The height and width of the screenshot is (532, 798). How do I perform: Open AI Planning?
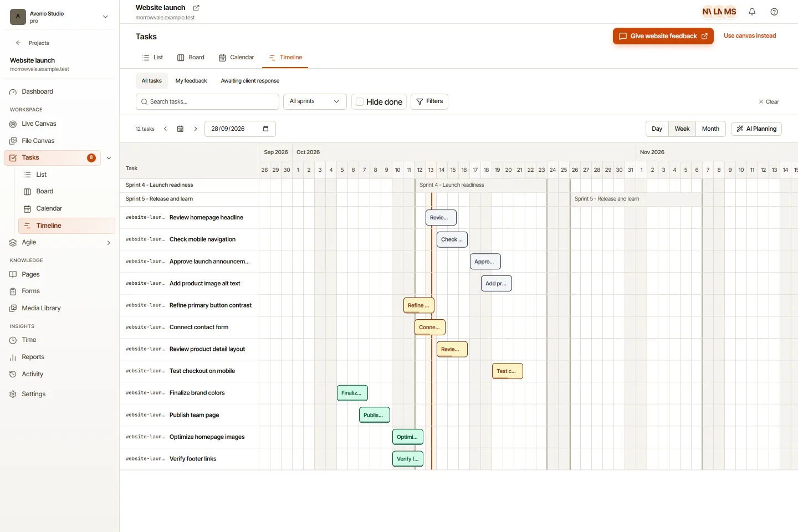tap(756, 129)
